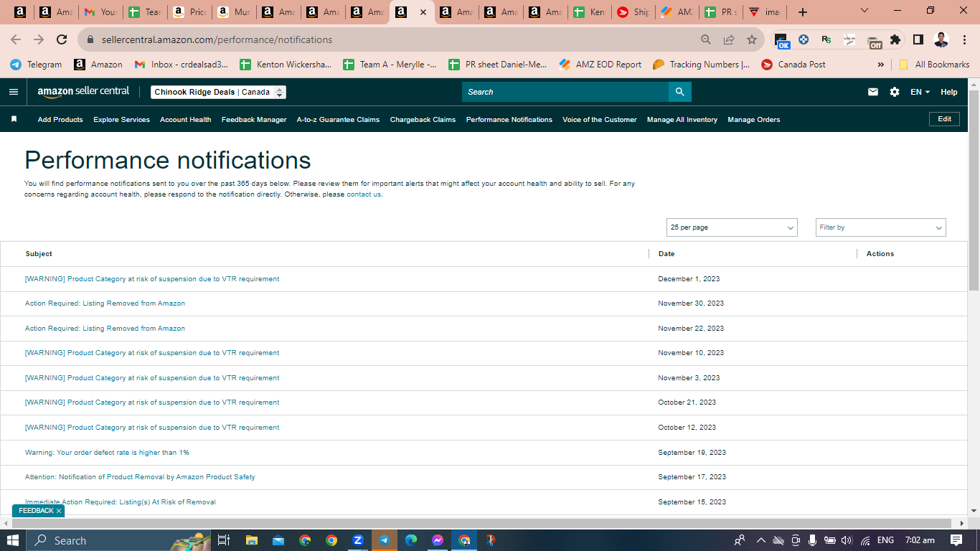Screen dimensions: 980x551
Task: Open the order defect rate warning notification
Action: (107, 453)
